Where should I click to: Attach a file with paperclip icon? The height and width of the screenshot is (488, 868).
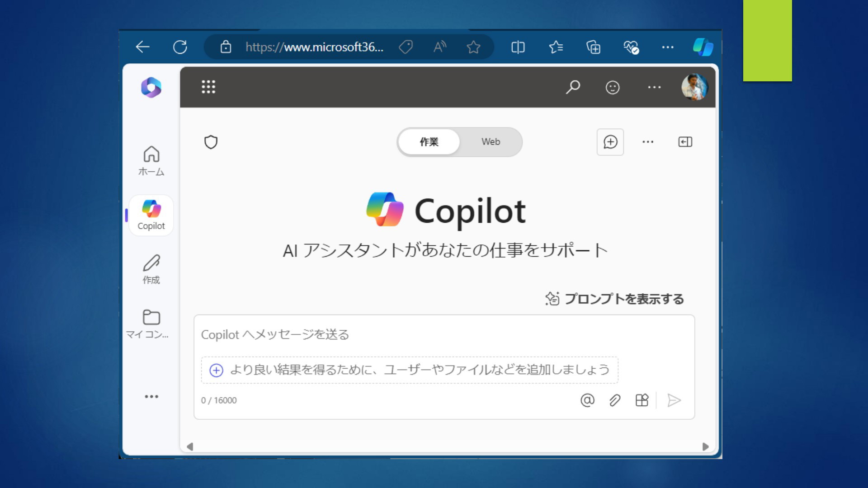click(614, 400)
